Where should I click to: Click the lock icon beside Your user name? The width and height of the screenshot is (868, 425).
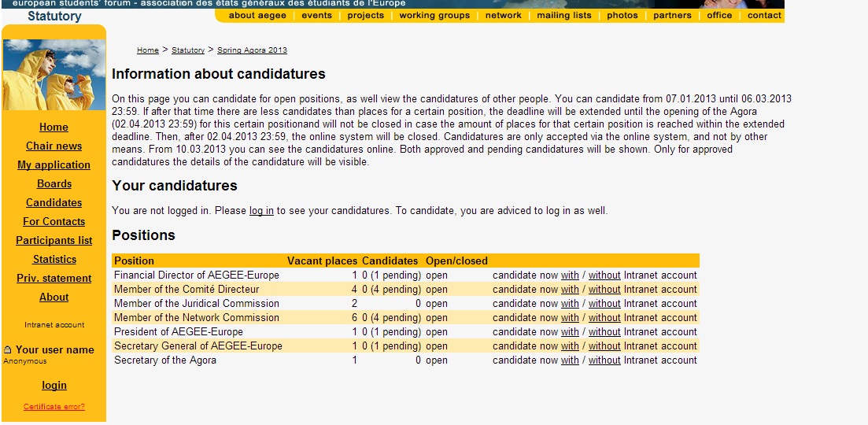8,349
